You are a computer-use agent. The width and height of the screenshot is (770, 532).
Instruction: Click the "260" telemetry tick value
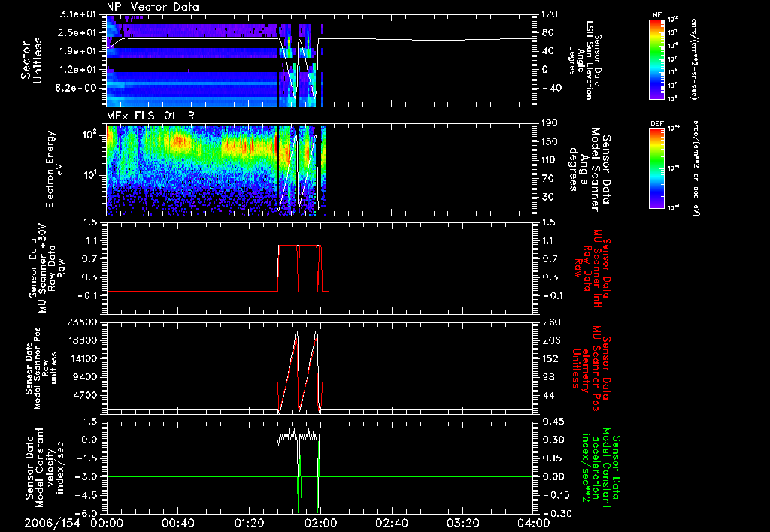[550, 322]
